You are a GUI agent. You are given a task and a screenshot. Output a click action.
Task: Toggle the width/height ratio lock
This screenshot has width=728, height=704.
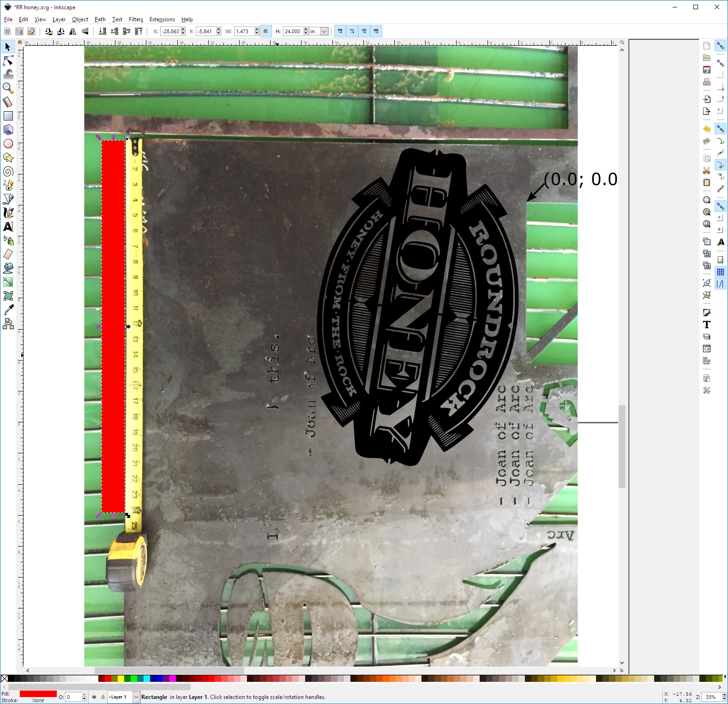[265, 31]
